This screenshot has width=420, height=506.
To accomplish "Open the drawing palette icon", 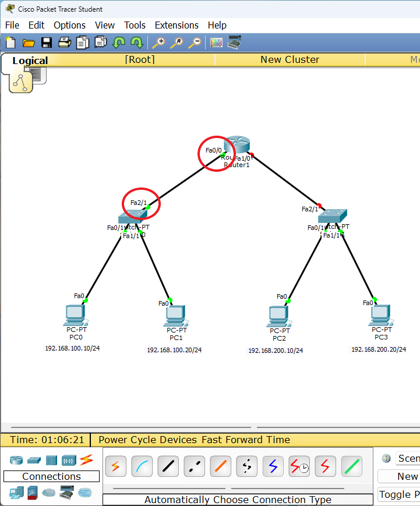I will (216, 43).
